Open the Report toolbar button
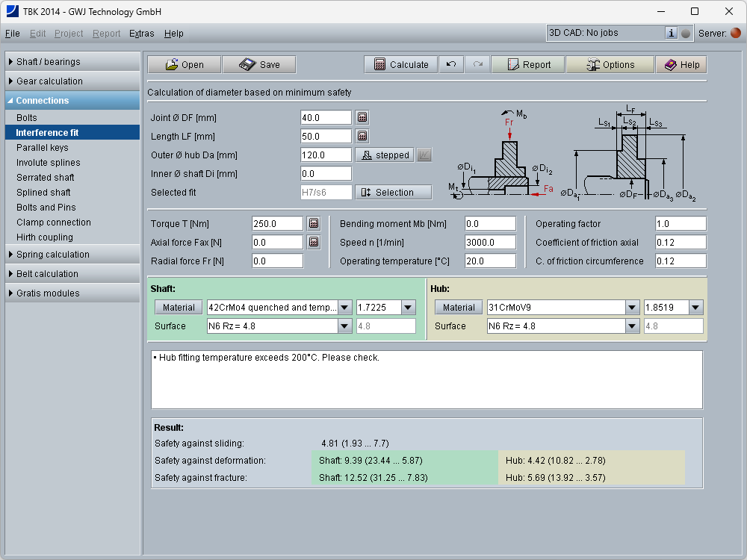 [x=528, y=65]
